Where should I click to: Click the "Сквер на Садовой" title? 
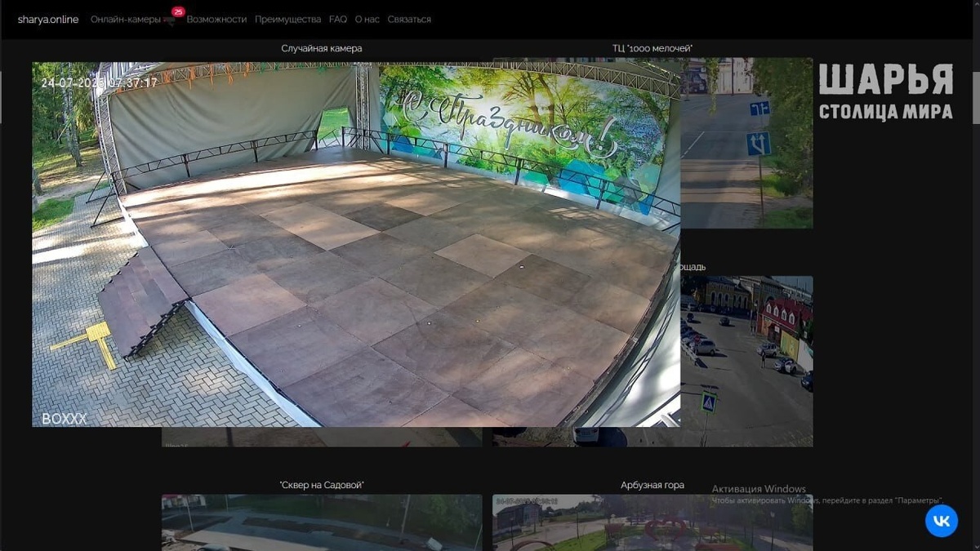(322, 485)
